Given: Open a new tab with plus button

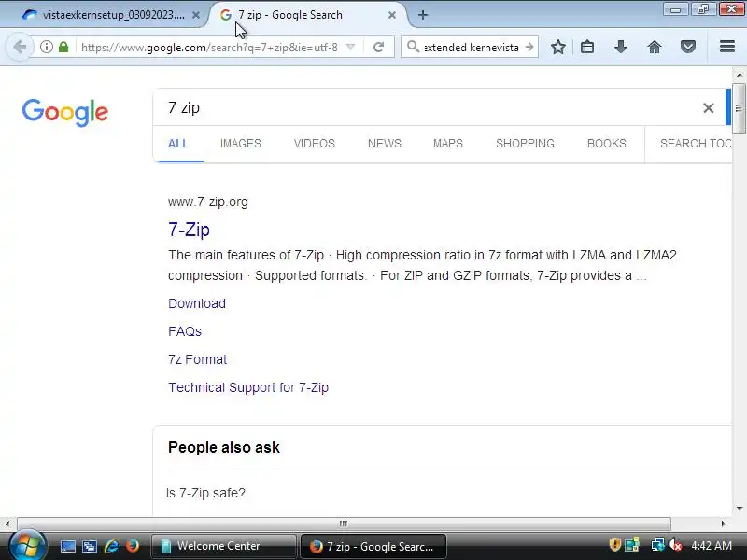Looking at the screenshot, I should coord(423,15).
